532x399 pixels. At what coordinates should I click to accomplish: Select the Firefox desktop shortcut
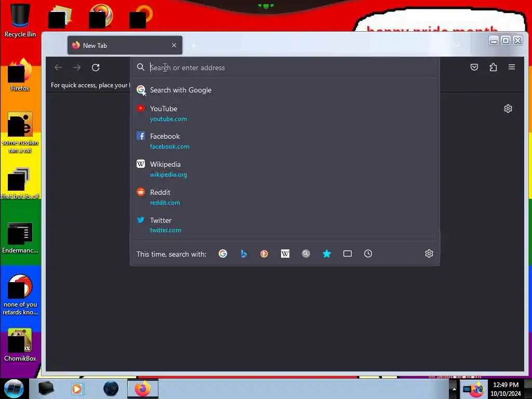click(x=20, y=75)
